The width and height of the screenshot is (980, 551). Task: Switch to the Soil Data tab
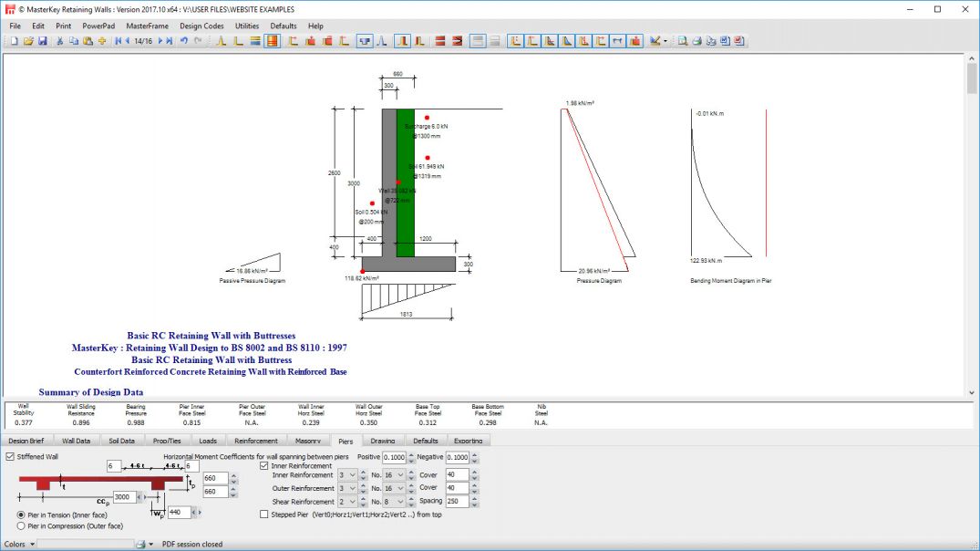pos(122,441)
